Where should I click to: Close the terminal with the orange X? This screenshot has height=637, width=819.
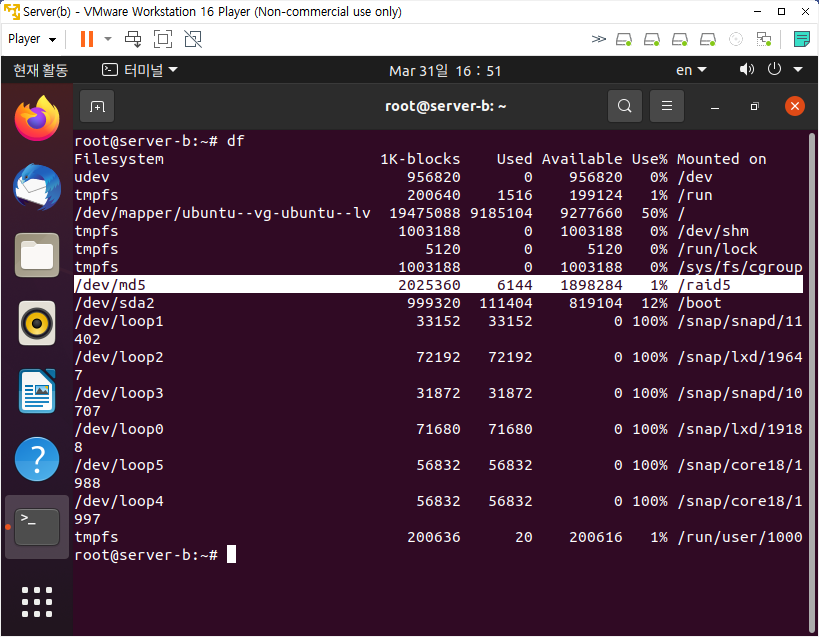[794, 107]
